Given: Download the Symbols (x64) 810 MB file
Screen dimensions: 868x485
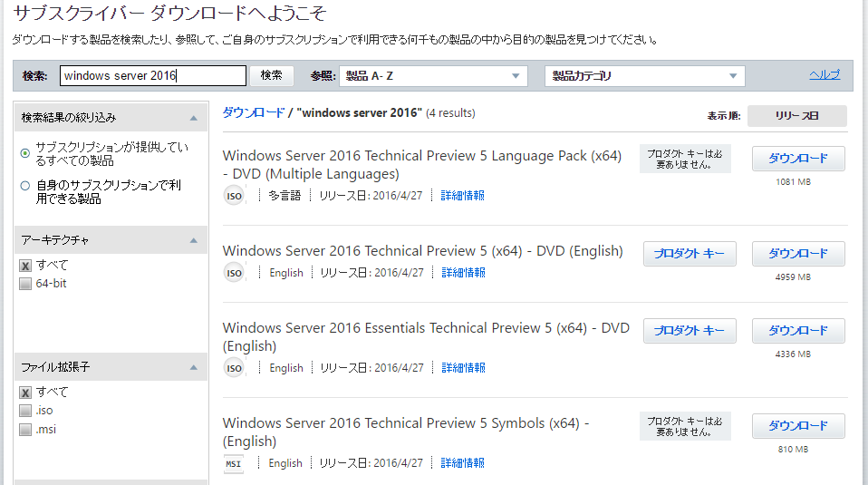Looking at the screenshot, I should 797,426.
